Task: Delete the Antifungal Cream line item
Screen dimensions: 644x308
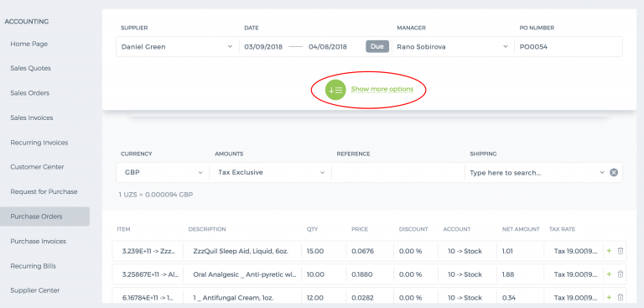Action: point(621,297)
